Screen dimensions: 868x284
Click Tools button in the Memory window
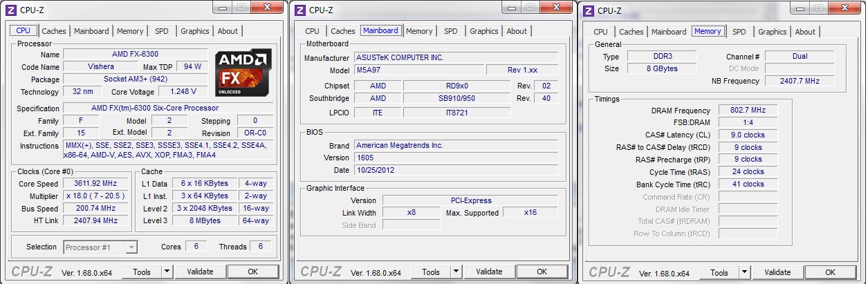[x=719, y=272]
